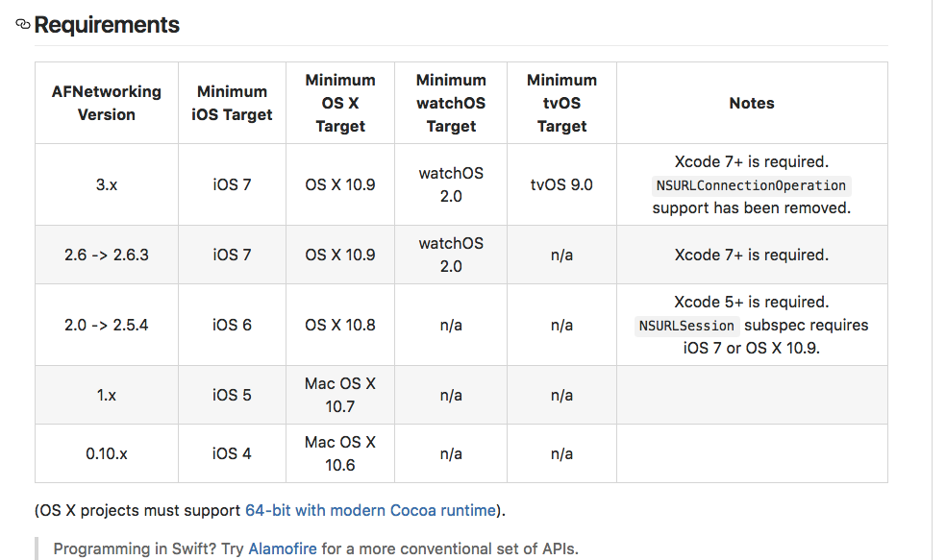This screenshot has width=946, height=560.
Task: Select the AFNetworking Version column header
Action: (x=107, y=103)
